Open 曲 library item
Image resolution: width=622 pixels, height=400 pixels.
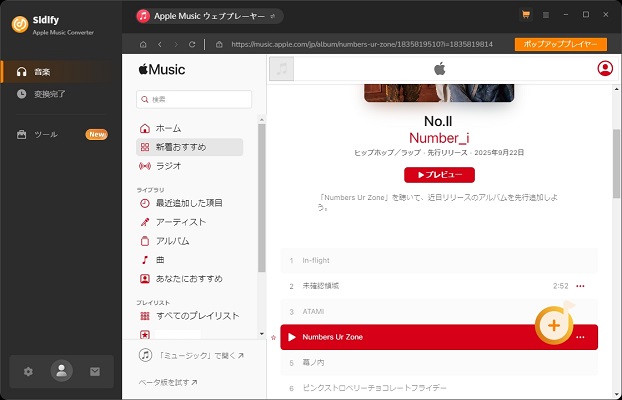pyautogui.click(x=190, y=260)
